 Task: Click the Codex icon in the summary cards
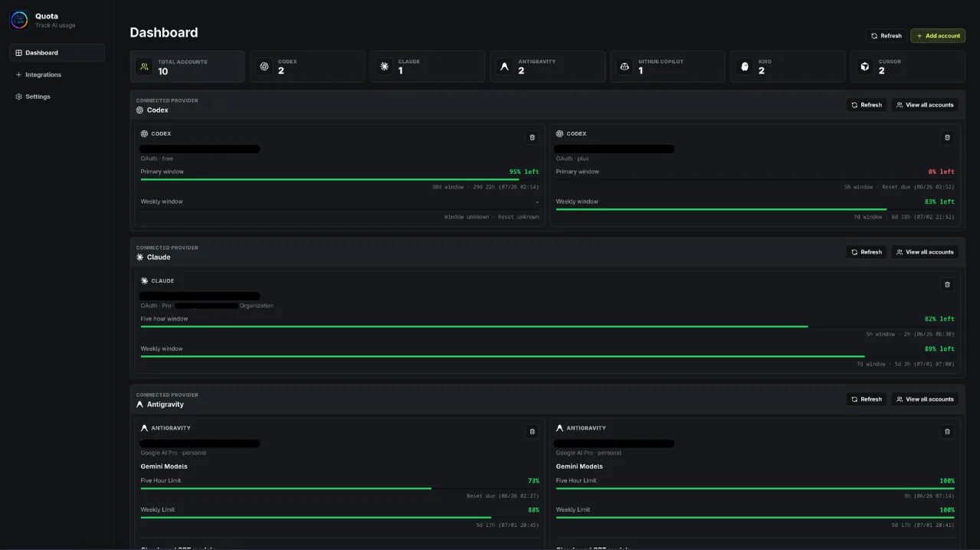(x=264, y=67)
